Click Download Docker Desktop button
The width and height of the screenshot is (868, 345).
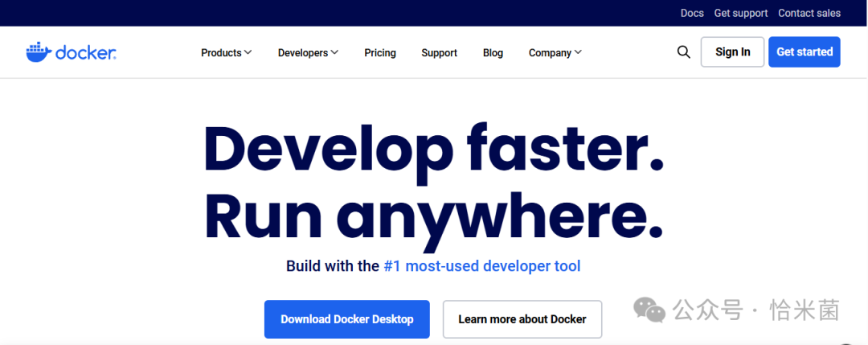tap(347, 319)
